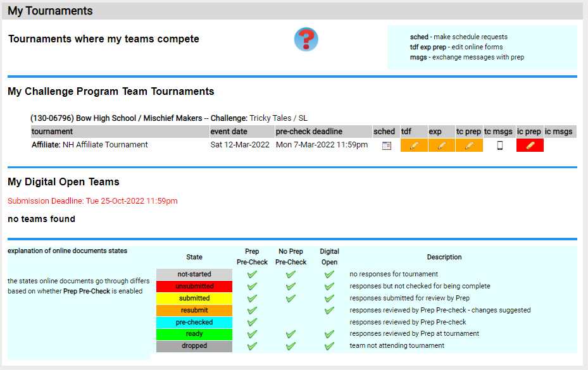Click the not-started state swatch
This screenshot has width=588, height=370.
tap(194, 274)
